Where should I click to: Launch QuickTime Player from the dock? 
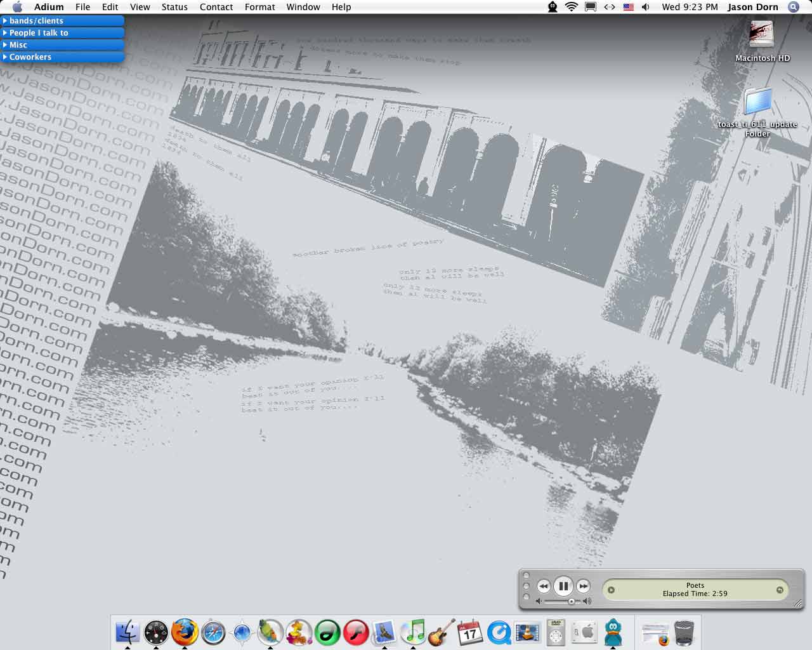click(x=499, y=632)
